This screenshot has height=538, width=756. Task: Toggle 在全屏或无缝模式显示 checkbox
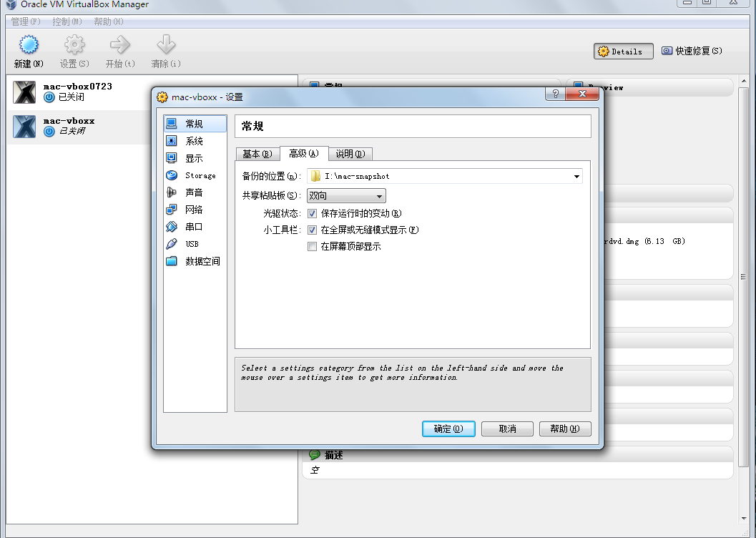click(313, 230)
